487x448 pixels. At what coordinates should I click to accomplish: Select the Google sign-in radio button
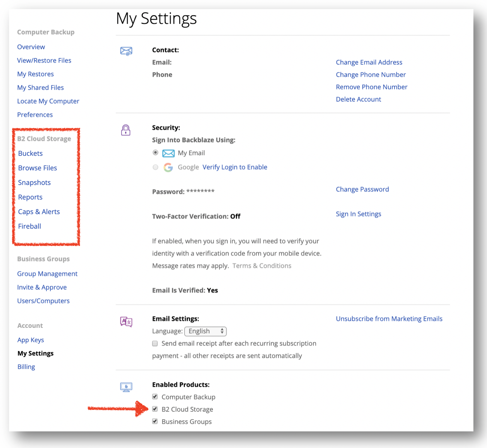155,167
